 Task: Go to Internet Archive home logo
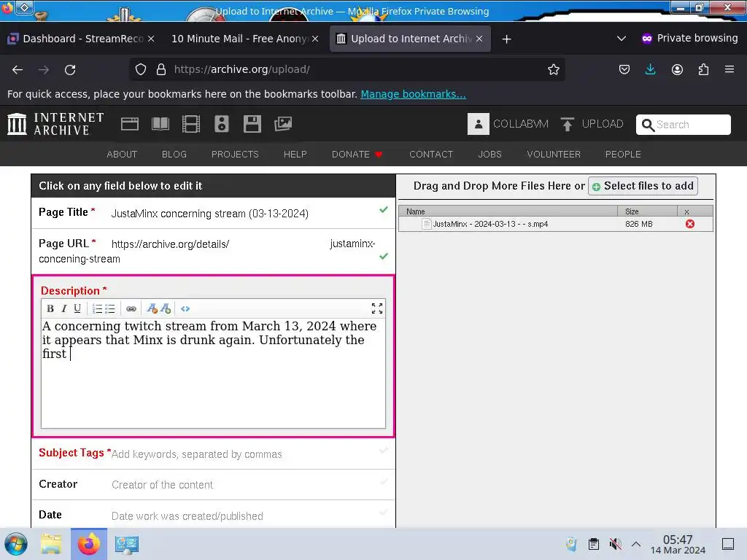coord(55,124)
